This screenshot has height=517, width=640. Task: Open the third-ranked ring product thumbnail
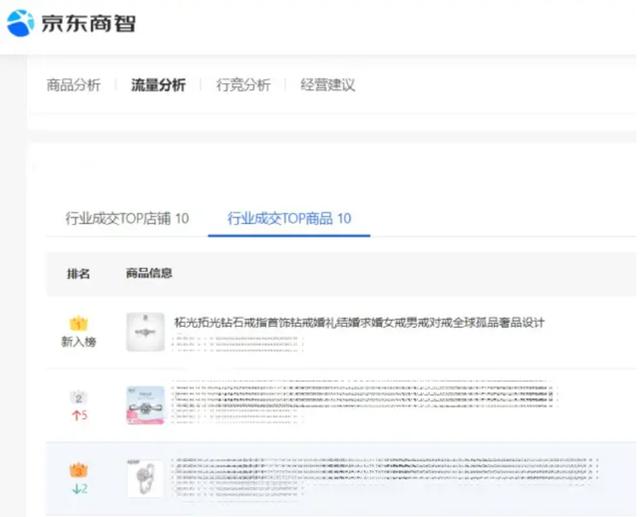pyautogui.click(x=145, y=479)
